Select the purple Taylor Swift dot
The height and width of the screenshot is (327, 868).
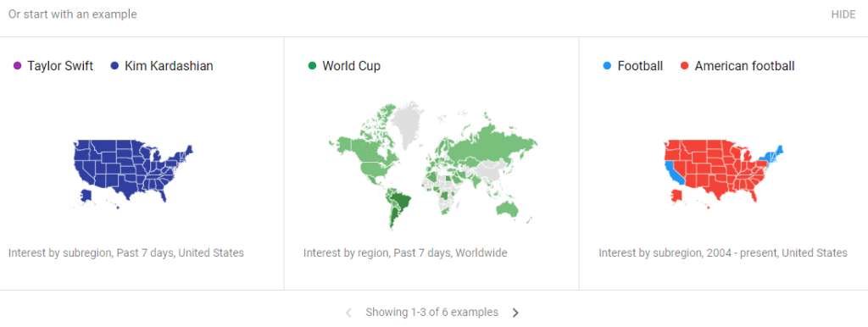[17, 66]
